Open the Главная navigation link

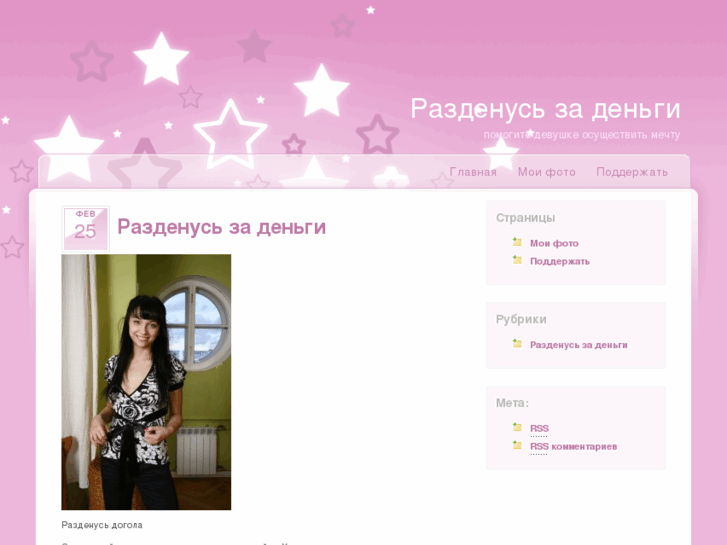[473, 172]
